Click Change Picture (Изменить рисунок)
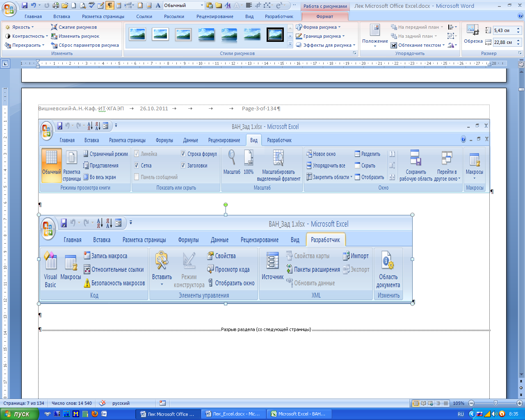This screenshot has height=420, width=525. click(x=75, y=36)
